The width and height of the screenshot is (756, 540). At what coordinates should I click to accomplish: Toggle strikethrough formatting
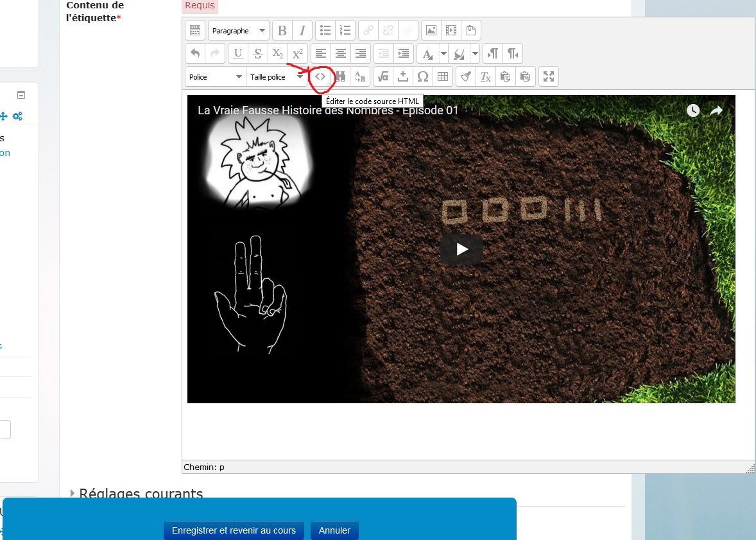point(258,53)
